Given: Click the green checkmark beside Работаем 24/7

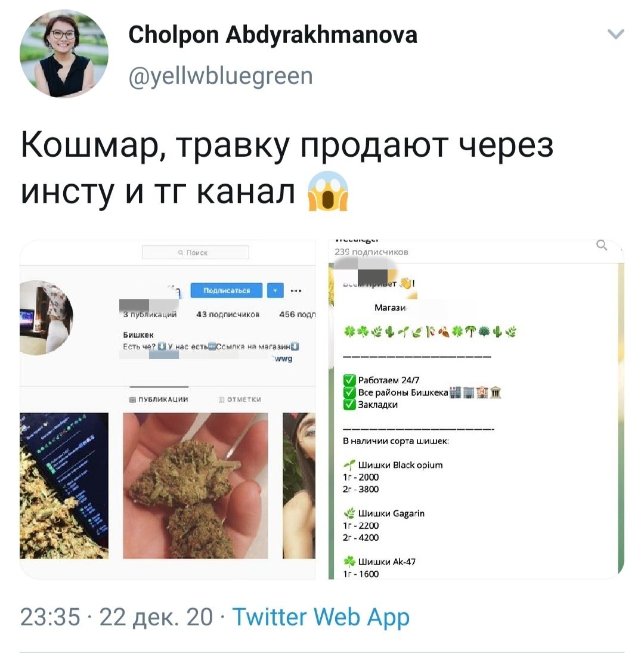Looking at the screenshot, I should [349, 380].
